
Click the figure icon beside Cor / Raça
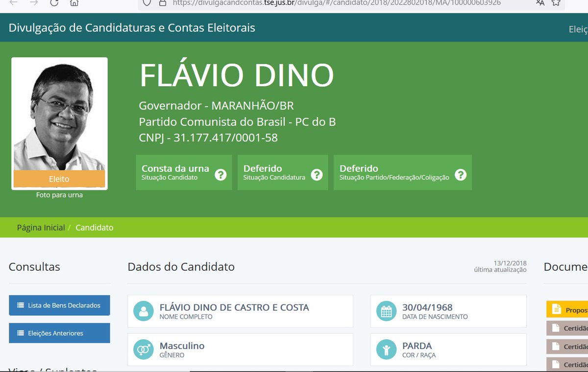click(386, 349)
